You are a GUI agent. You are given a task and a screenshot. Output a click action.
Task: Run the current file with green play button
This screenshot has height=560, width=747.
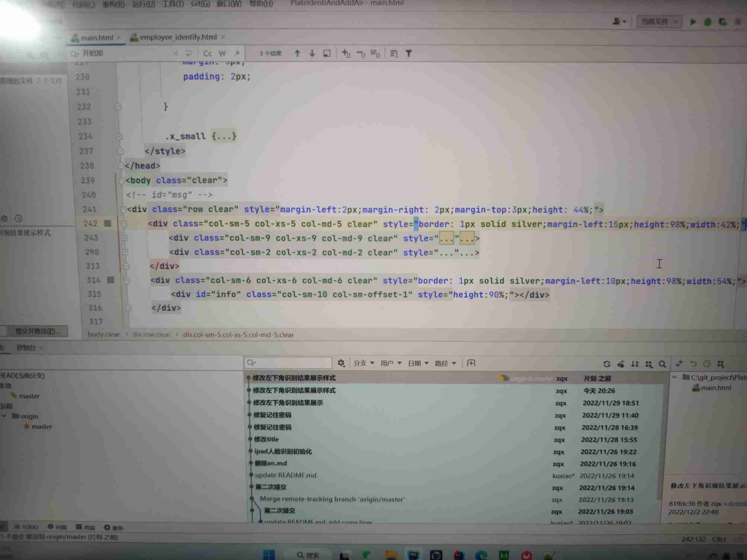[693, 22]
